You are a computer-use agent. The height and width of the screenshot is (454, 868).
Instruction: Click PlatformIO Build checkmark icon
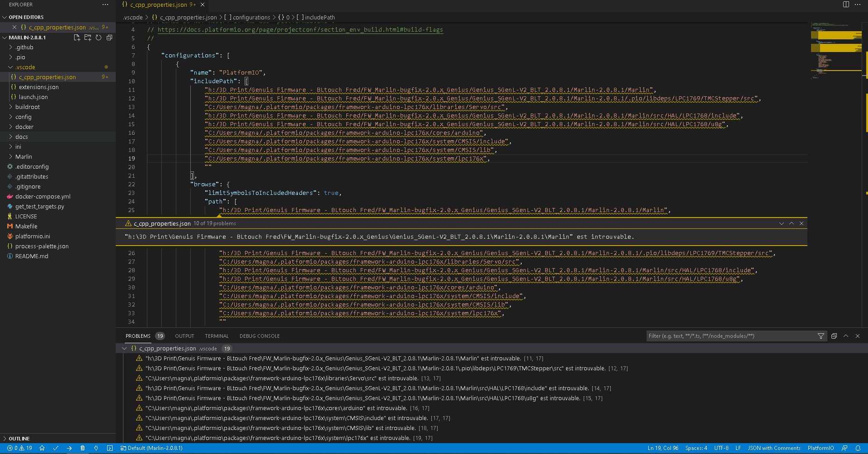56,448
